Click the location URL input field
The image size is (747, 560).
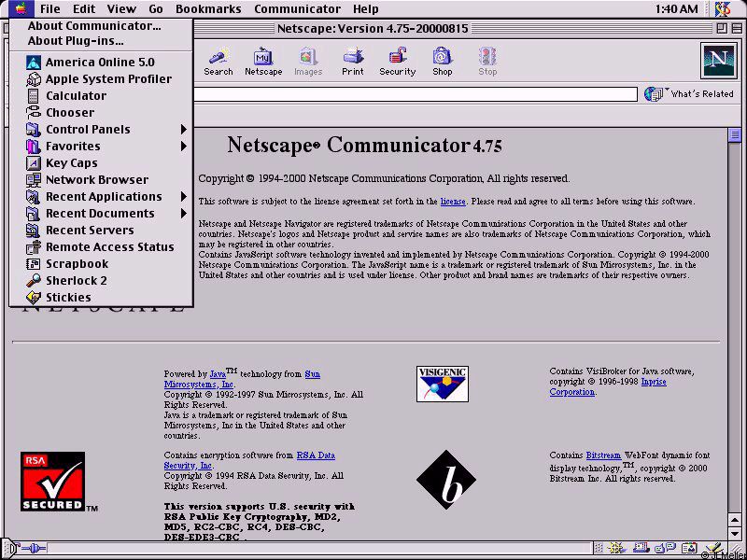(415, 94)
